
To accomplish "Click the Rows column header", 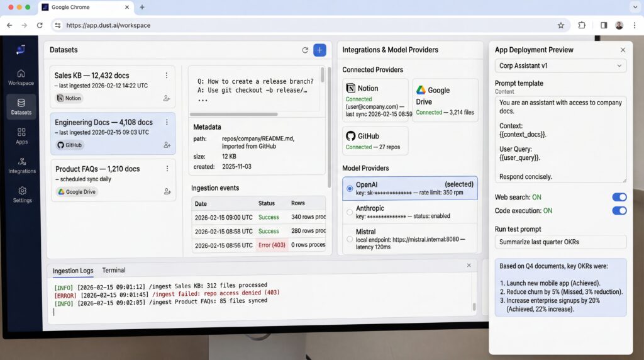I will (297, 203).
